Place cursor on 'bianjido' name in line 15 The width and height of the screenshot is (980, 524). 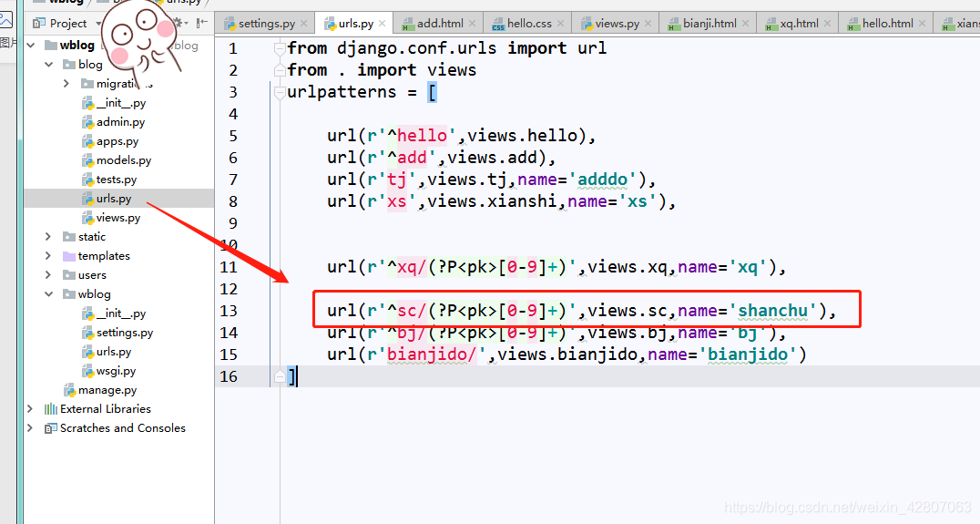(747, 354)
